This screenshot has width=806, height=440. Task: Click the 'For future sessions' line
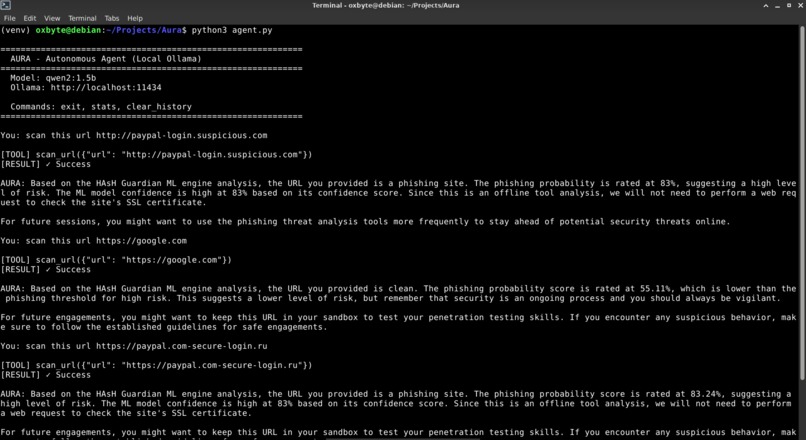[365, 222]
